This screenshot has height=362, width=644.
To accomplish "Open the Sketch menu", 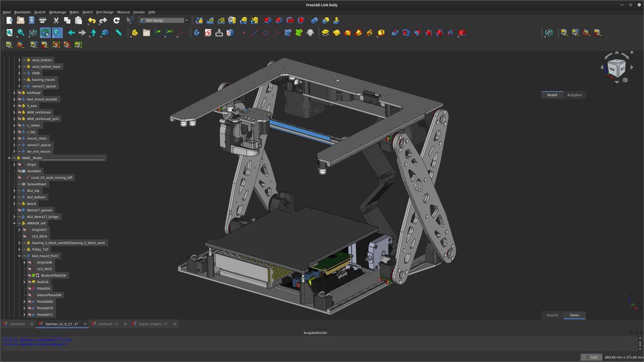I will [x=87, y=12].
